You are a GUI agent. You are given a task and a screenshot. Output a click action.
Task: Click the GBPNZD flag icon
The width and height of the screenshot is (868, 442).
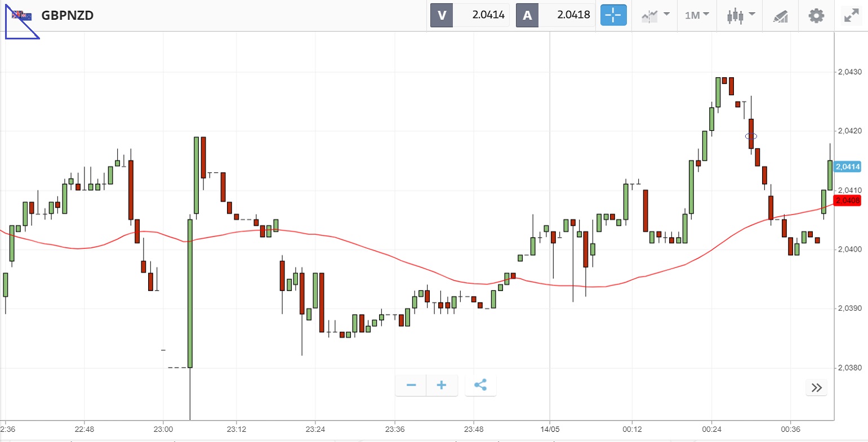tap(23, 15)
